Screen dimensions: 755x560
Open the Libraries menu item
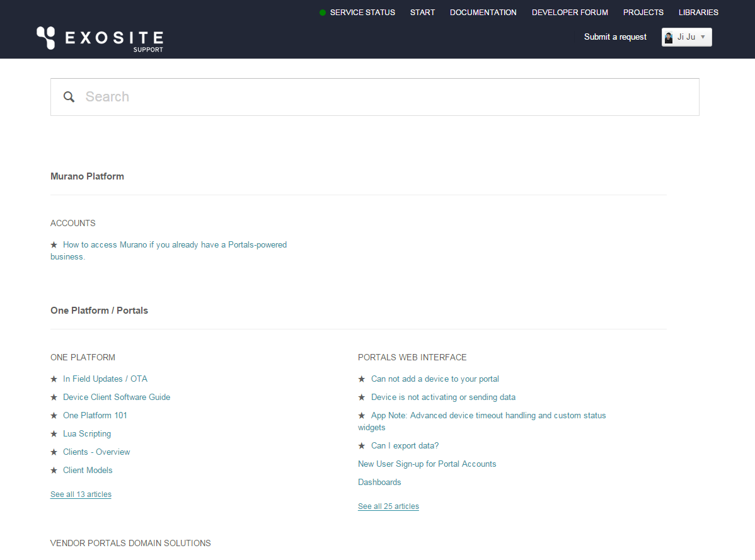pyautogui.click(x=698, y=13)
